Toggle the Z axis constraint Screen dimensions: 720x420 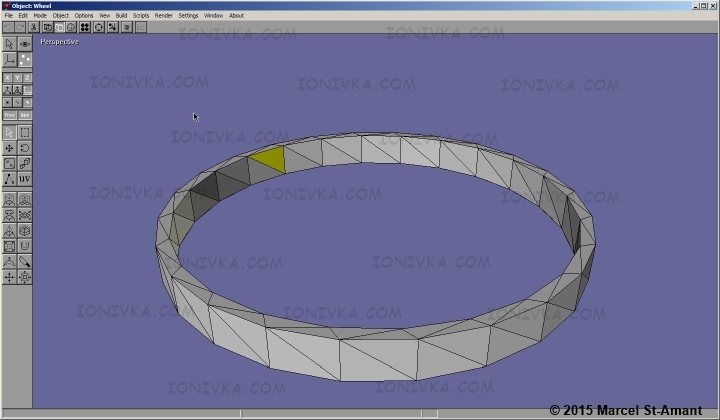(27, 77)
